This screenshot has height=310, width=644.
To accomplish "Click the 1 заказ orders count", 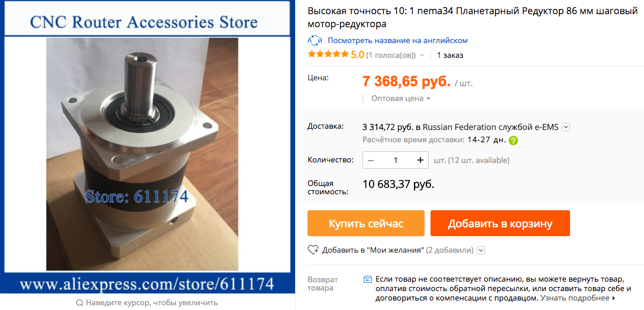I will point(450,55).
